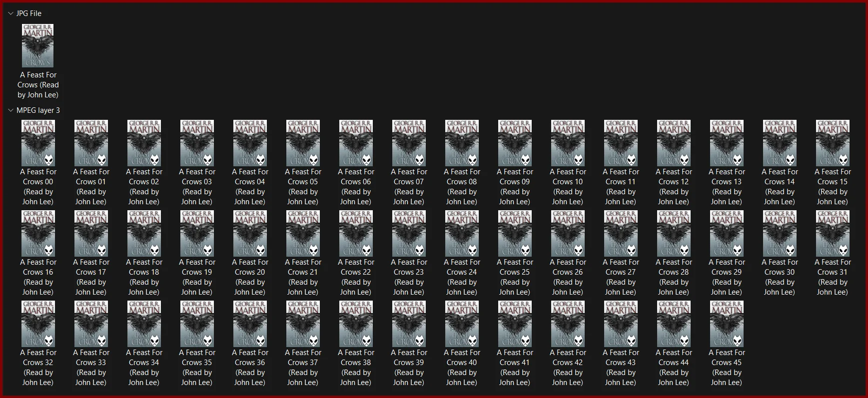Select the Crows 20 MP3 file icon

point(250,233)
